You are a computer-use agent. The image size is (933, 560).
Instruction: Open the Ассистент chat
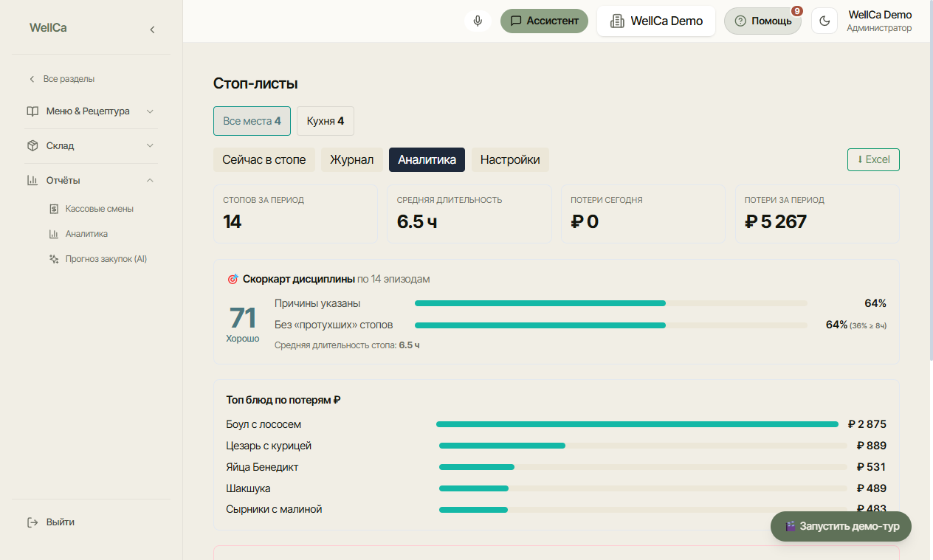click(x=544, y=21)
